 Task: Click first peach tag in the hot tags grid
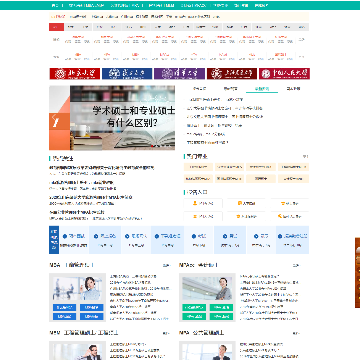coord(198,167)
